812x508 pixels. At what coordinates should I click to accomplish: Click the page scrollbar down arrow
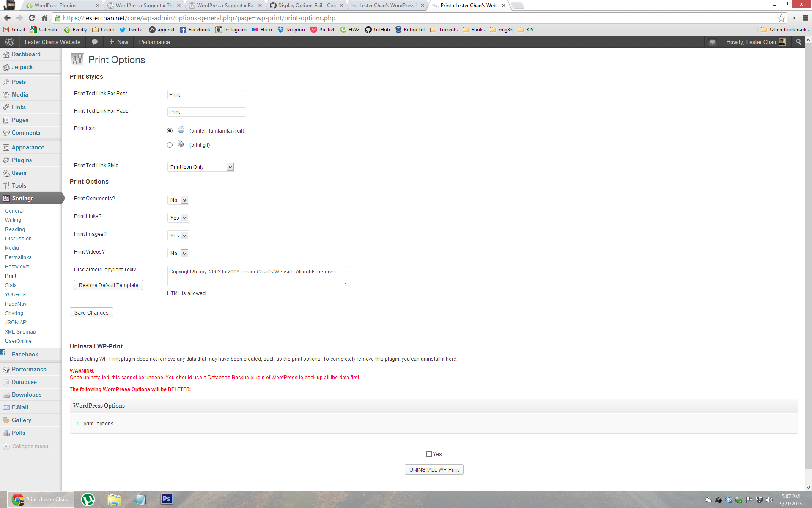pos(808,487)
